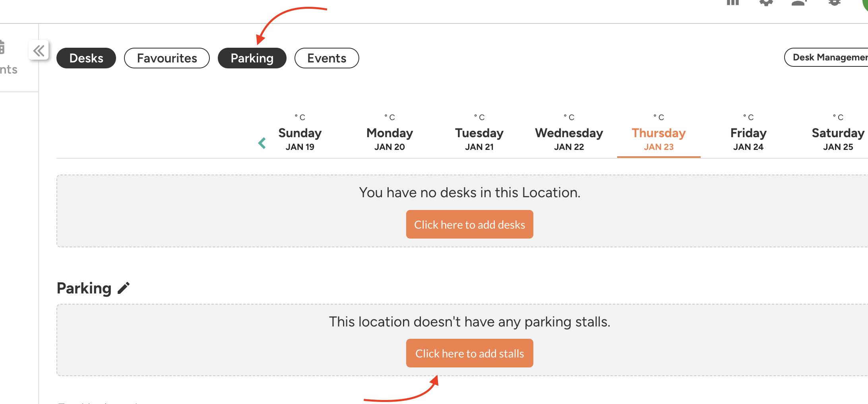Screen dimensions: 868x404
Task: Open the user profile icon
Action: point(799,2)
